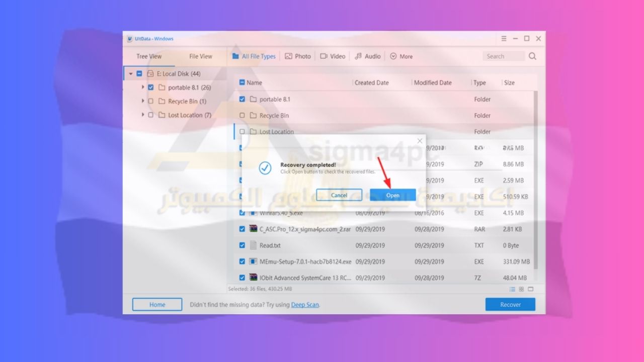Image resolution: width=644 pixels, height=362 pixels.
Task: Uncheck IObit Advanced SystemCare checkbox
Action: click(242, 278)
